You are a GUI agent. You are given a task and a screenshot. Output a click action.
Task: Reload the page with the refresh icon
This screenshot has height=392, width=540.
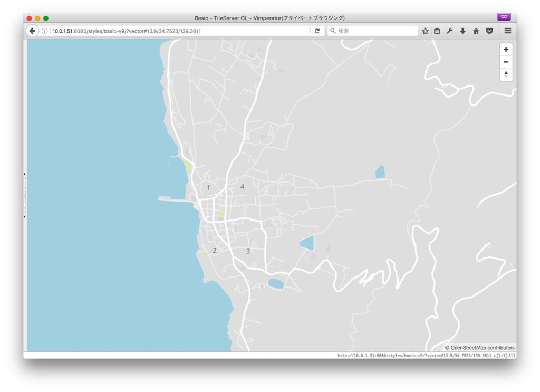coord(317,31)
